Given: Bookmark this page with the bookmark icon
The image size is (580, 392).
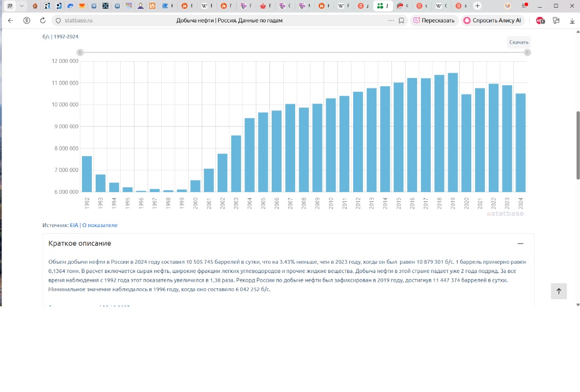Looking at the screenshot, I should pyautogui.click(x=401, y=20).
